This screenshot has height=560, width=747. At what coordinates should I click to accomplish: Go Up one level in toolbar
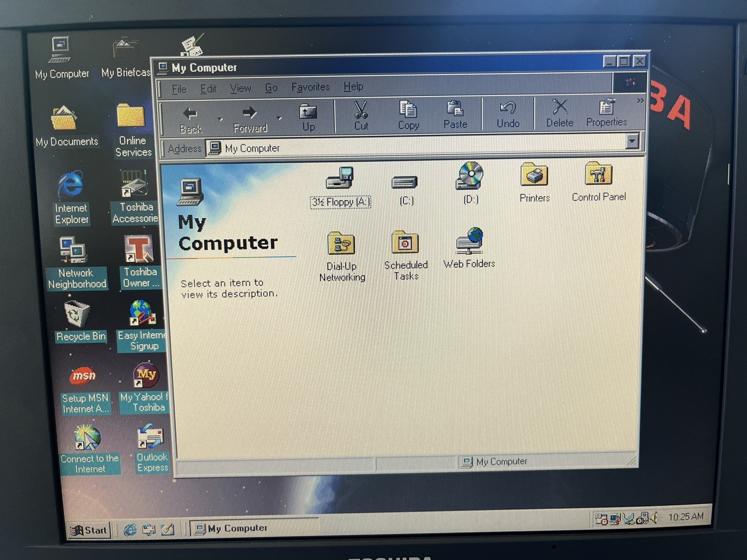tap(308, 118)
